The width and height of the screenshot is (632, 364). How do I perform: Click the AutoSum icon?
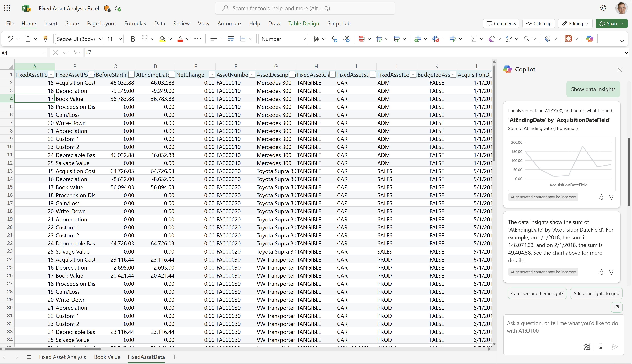coord(474,39)
